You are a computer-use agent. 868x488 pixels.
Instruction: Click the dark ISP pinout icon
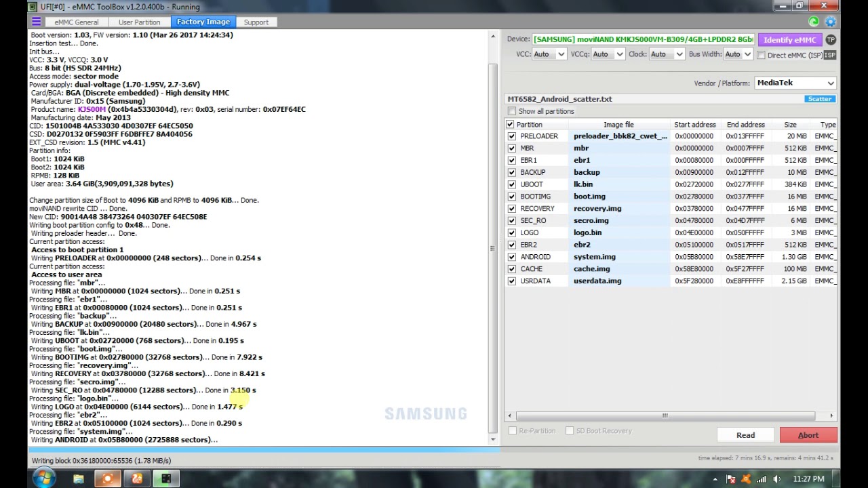[831, 55]
